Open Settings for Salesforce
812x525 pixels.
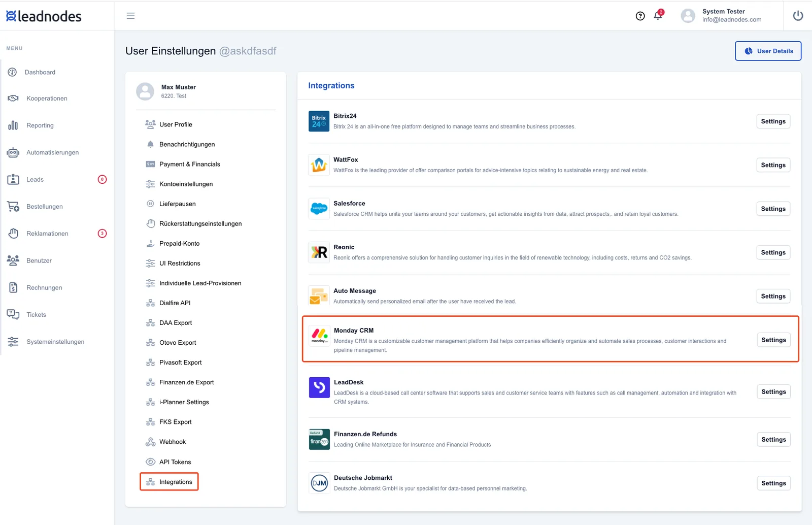773,209
